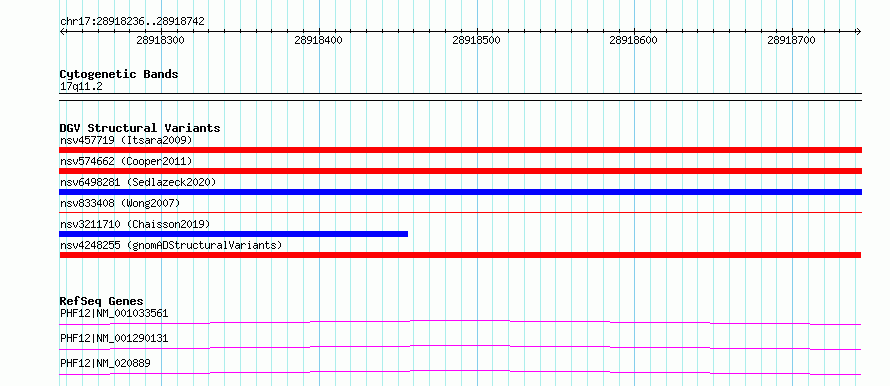Image resolution: width=890 pixels, height=386 pixels.
Task: Open transcript PHF12|NM_001033561 label
Action: click(x=114, y=313)
